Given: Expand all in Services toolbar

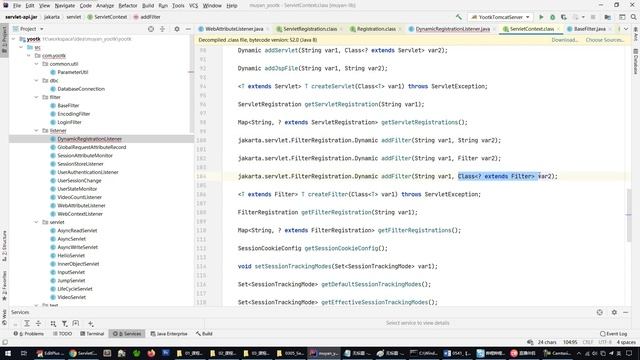Looking at the screenshot, I should click(27, 323).
